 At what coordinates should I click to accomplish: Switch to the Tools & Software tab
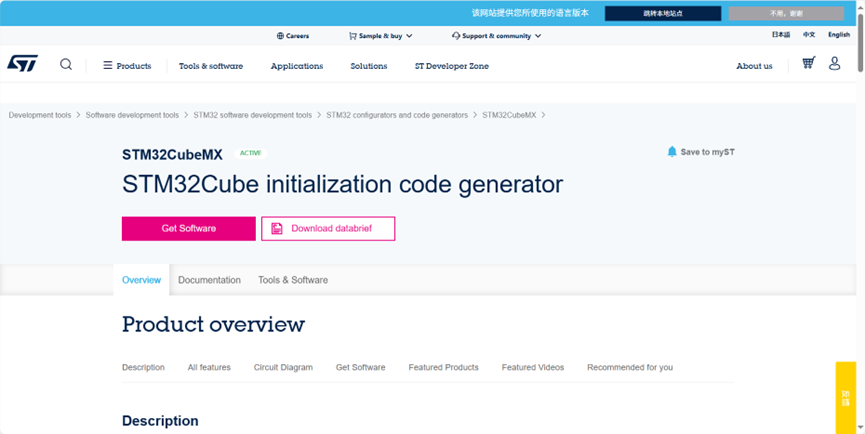click(293, 280)
